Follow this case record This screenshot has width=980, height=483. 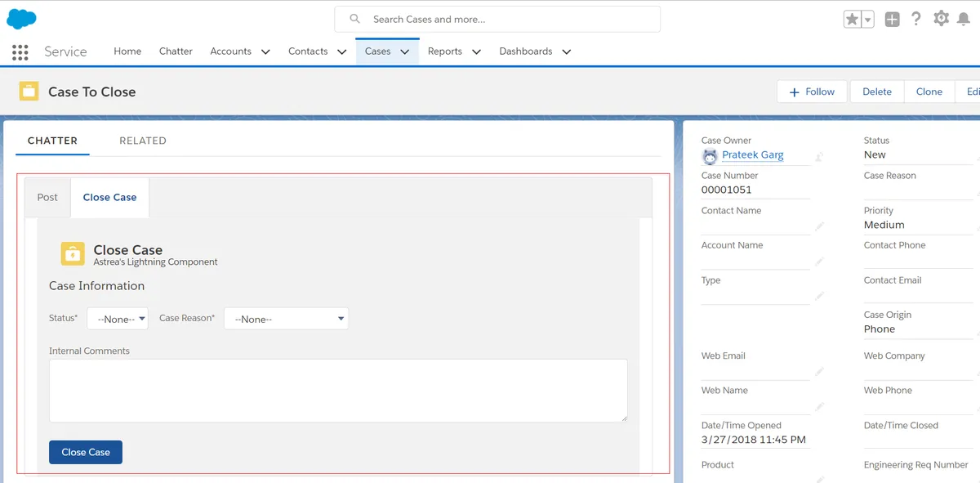click(813, 92)
